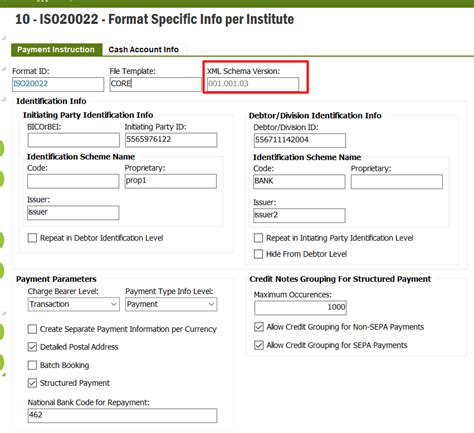
Task: Select the Initiating Party ID field
Action: [171, 140]
